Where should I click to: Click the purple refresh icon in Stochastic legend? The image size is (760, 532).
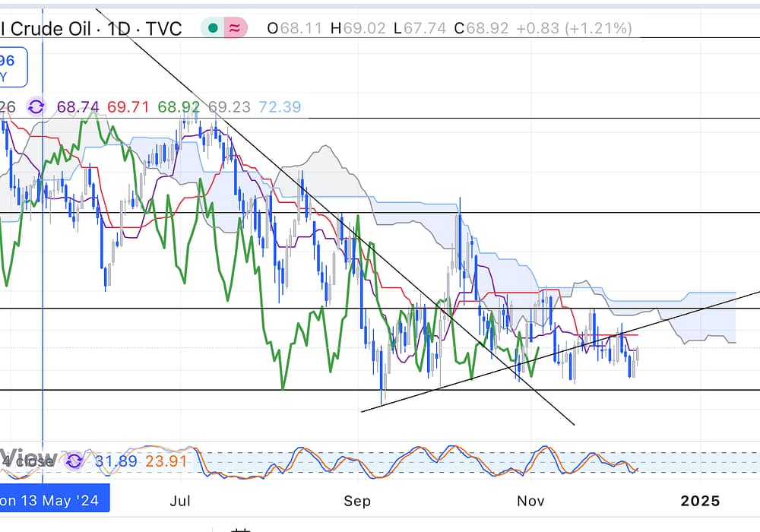click(x=74, y=461)
